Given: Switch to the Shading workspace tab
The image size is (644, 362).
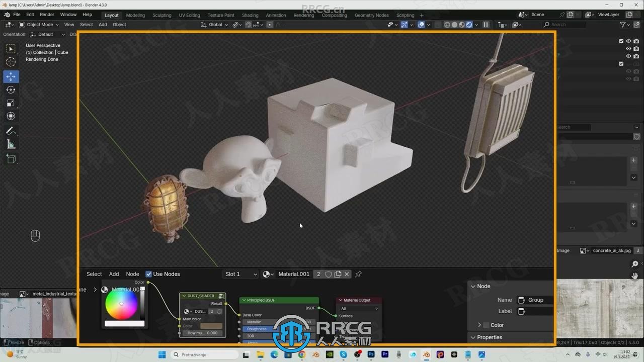Looking at the screenshot, I should pyautogui.click(x=250, y=15).
